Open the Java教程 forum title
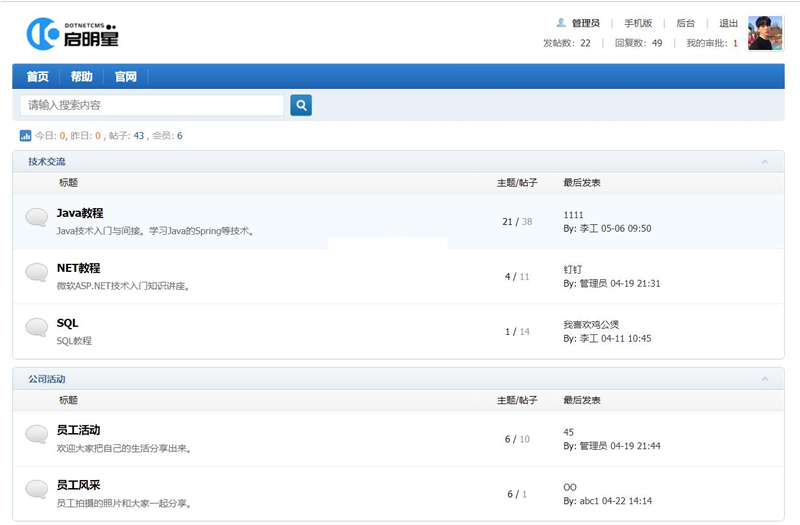 (80, 213)
